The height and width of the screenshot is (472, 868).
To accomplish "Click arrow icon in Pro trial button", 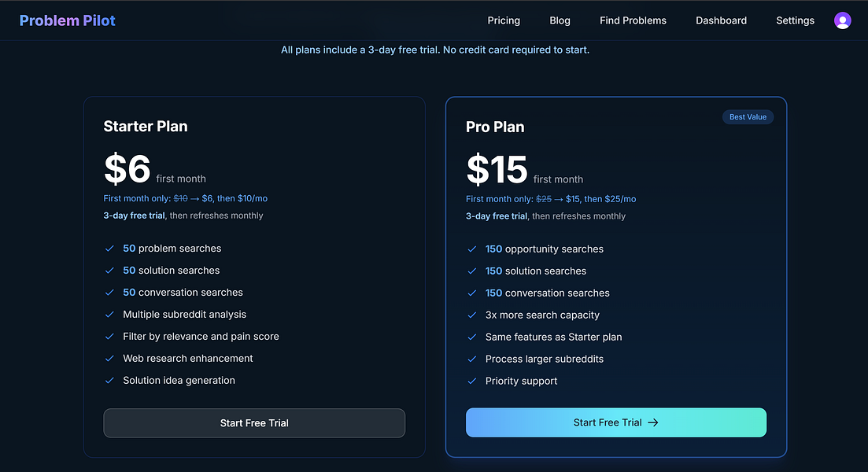I will (x=653, y=422).
